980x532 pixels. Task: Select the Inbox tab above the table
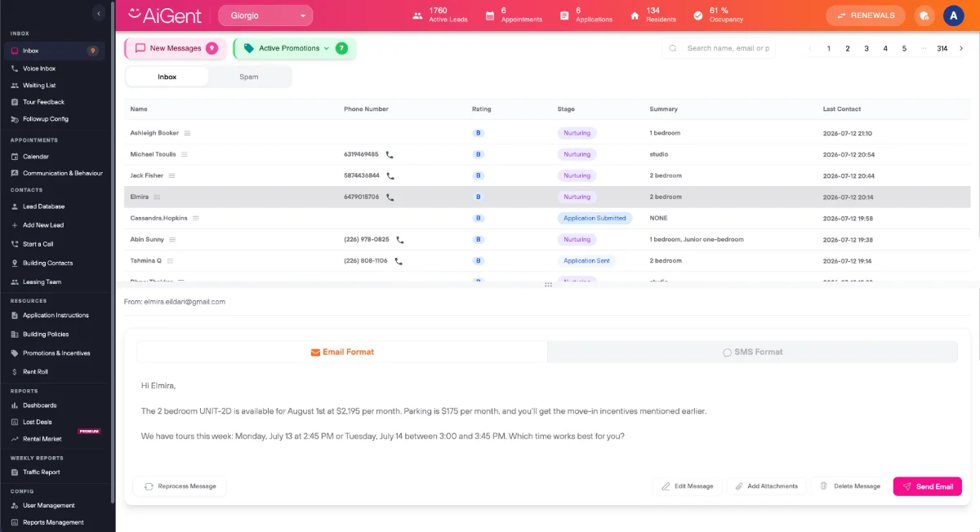tap(167, 77)
